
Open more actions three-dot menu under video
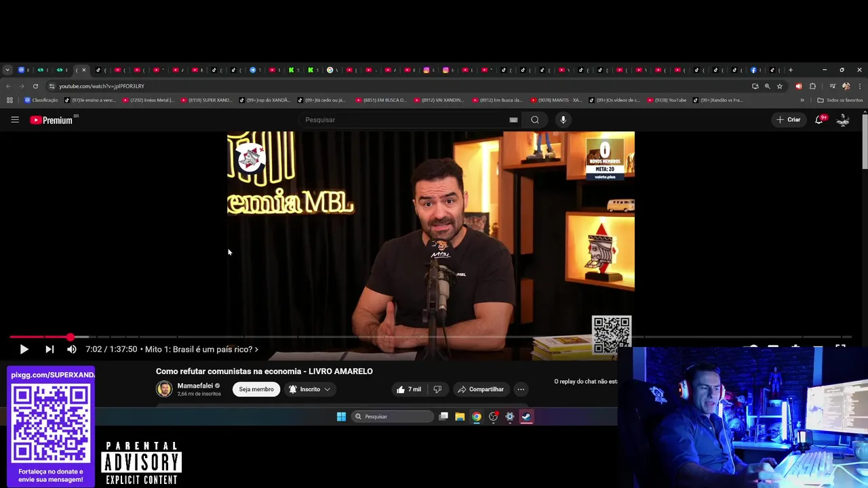[521, 389]
